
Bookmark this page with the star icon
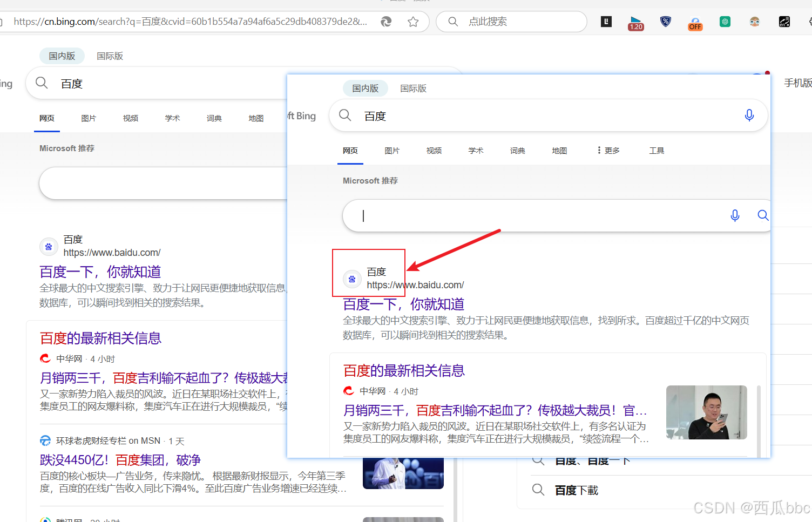[x=413, y=22]
